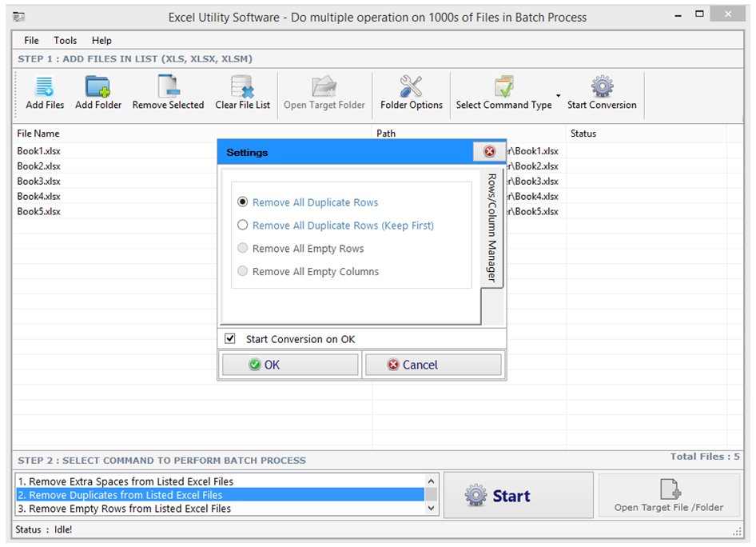The height and width of the screenshot is (547, 756).
Task: Select Remove All Duplicate Rows radio option
Action: point(242,202)
